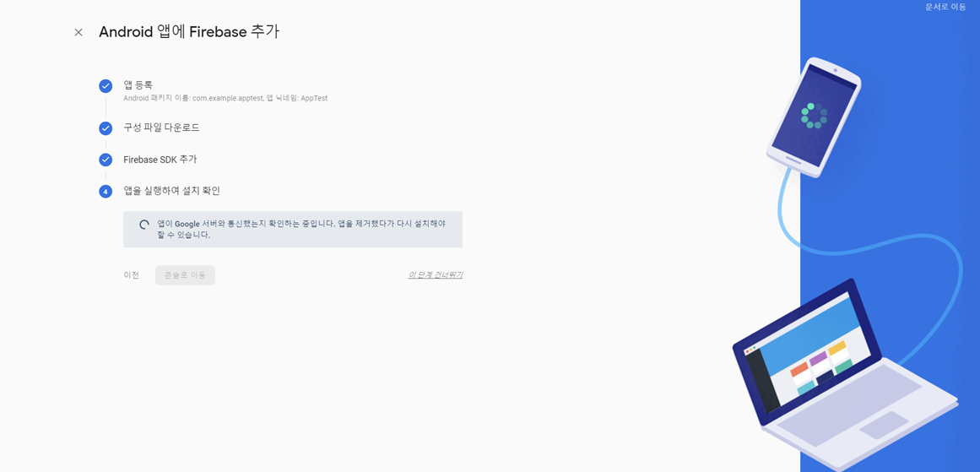
Task: Click the checkmark icon beside 구성 파일 다운로드
Action: 106,128
